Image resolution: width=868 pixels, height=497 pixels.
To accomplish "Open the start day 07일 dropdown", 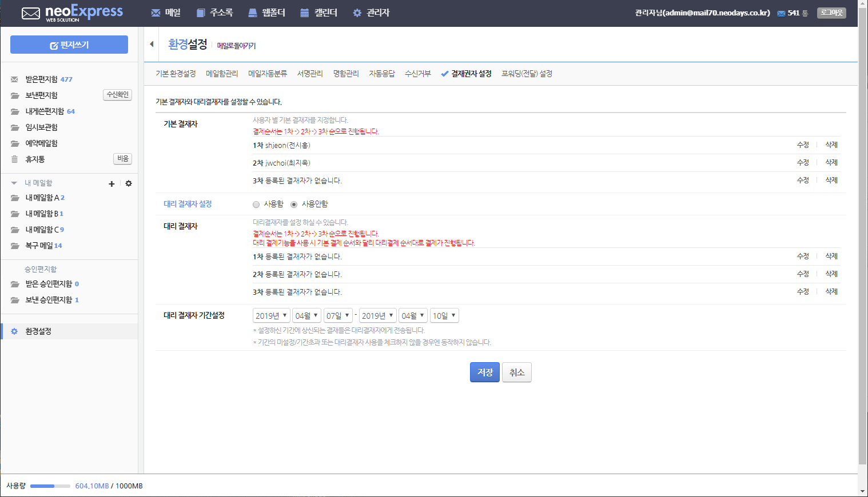I will click(x=338, y=315).
